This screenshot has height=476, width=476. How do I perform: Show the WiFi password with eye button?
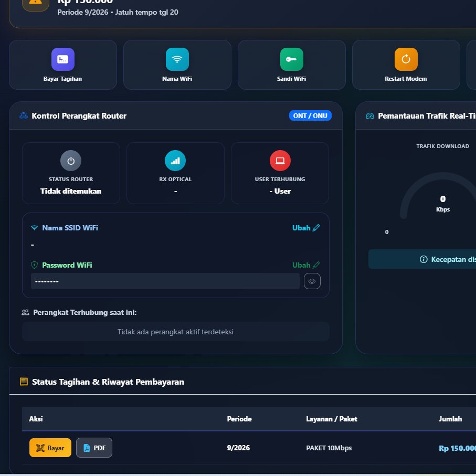312,281
